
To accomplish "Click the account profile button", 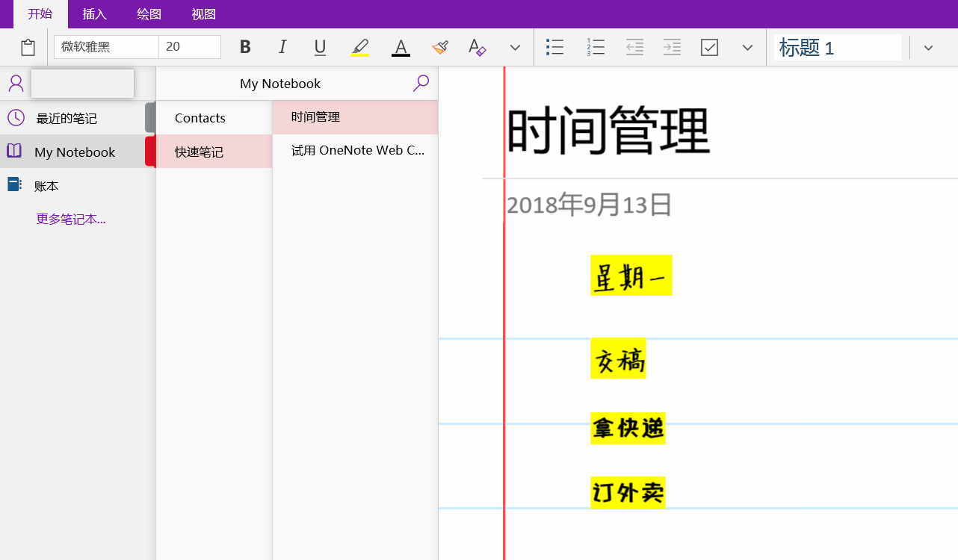I will pyautogui.click(x=16, y=83).
